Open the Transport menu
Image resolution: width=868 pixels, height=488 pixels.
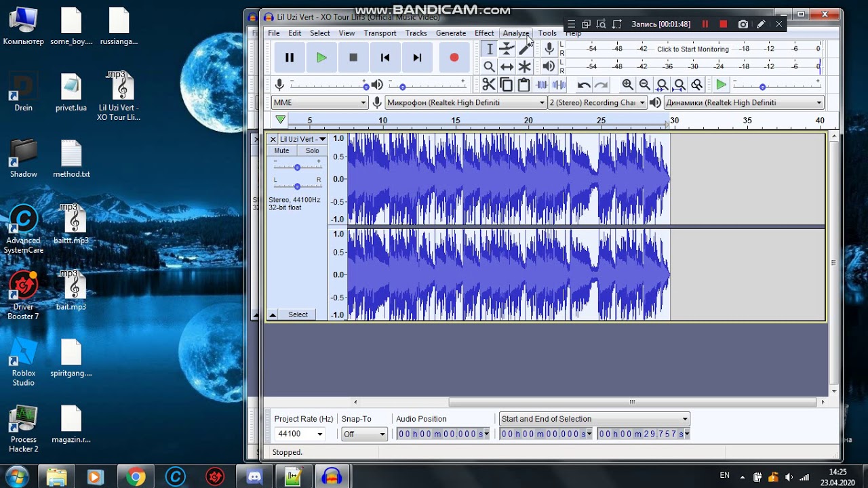click(x=380, y=33)
